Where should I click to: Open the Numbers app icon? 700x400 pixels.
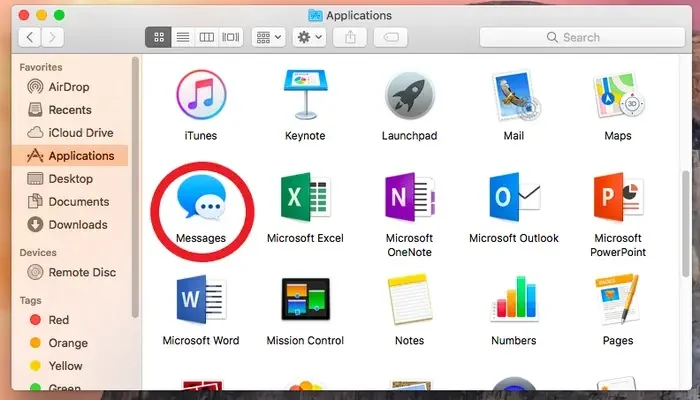513,299
